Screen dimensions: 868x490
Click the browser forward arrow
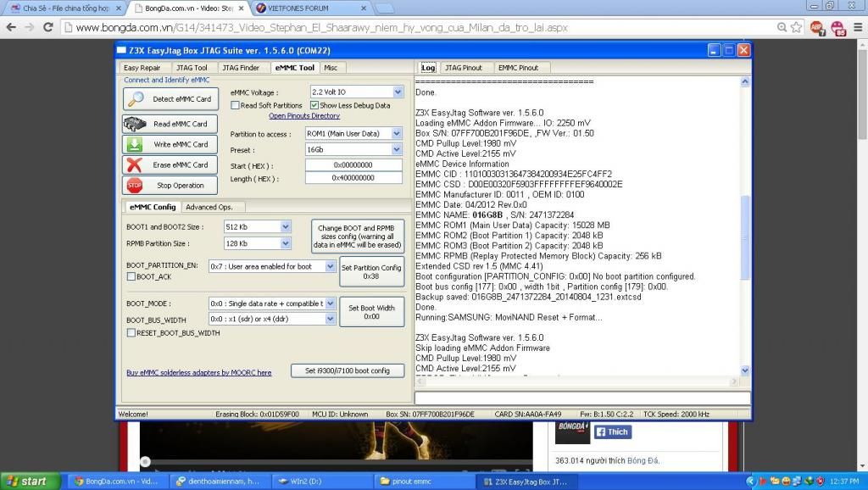[30, 27]
